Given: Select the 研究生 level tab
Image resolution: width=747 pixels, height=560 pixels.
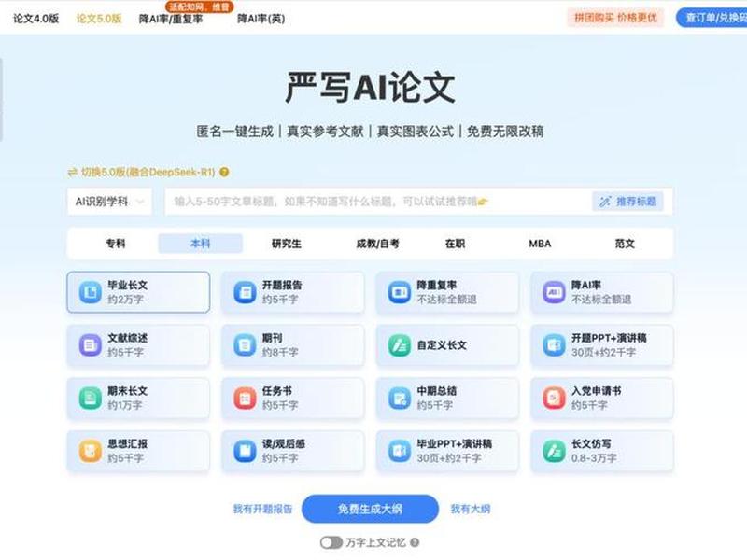Looking at the screenshot, I should coord(287,244).
